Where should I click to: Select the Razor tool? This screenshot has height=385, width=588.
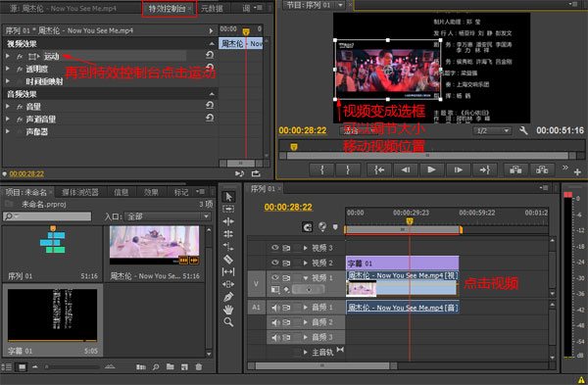(x=228, y=259)
